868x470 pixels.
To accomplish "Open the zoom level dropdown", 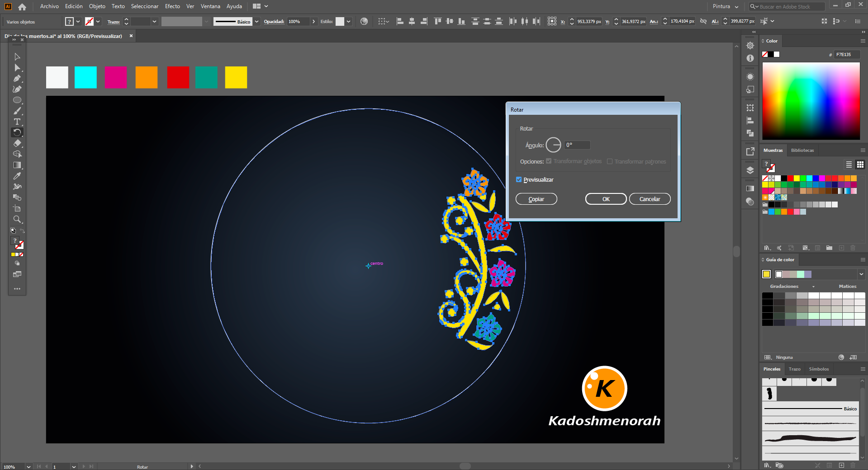I will [28, 467].
